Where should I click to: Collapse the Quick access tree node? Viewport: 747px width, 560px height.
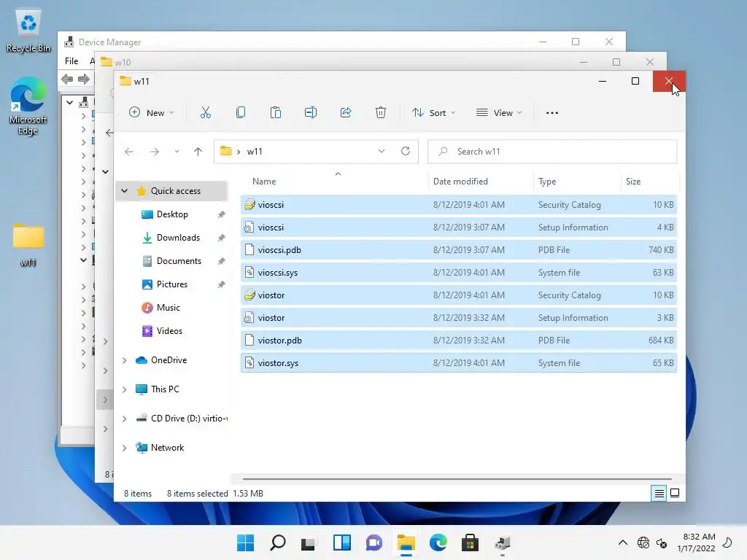pyautogui.click(x=124, y=191)
